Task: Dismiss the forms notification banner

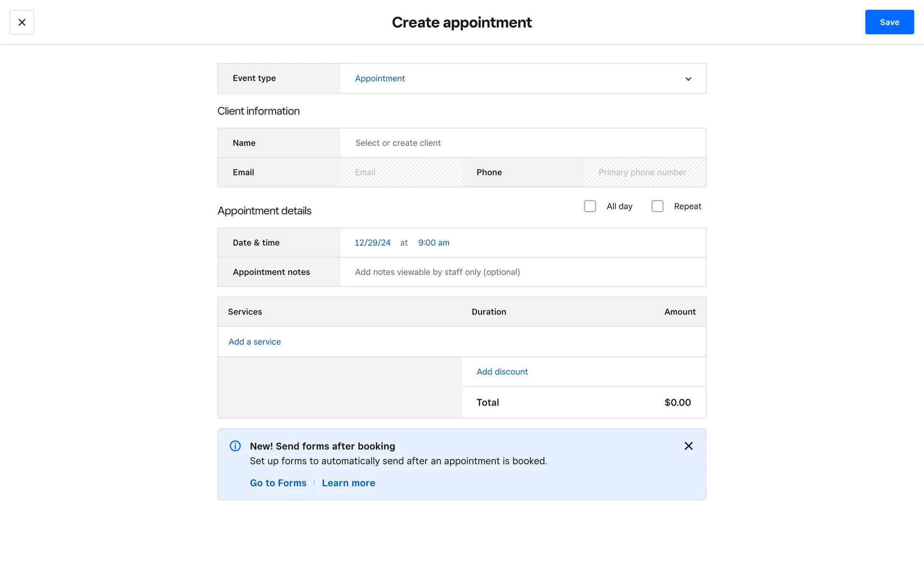Action: pyautogui.click(x=688, y=446)
